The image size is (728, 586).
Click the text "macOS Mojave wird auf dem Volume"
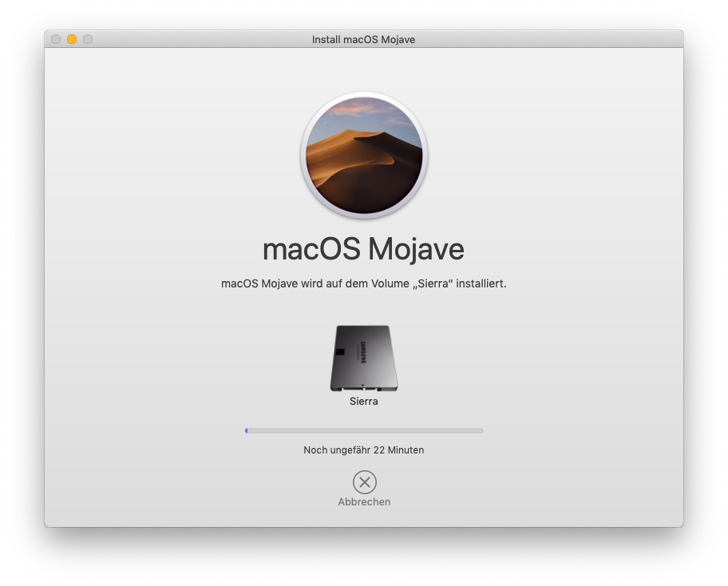point(315,283)
